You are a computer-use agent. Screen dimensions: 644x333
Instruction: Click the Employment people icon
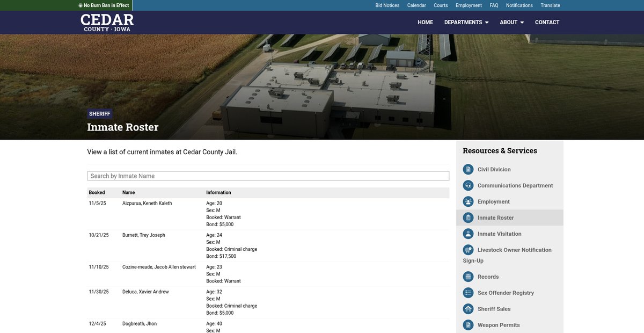click(468, 201)
